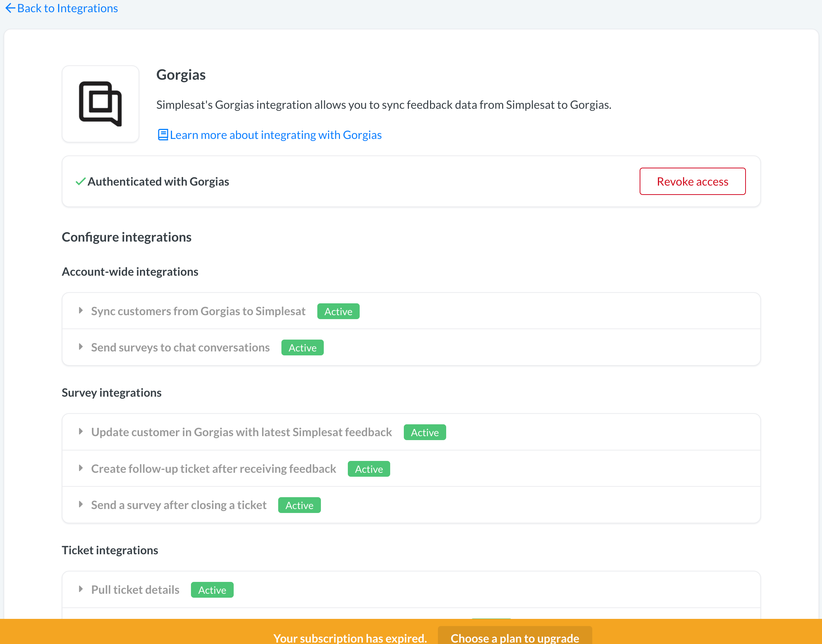Open Pull ticket details row

(411, 590)
